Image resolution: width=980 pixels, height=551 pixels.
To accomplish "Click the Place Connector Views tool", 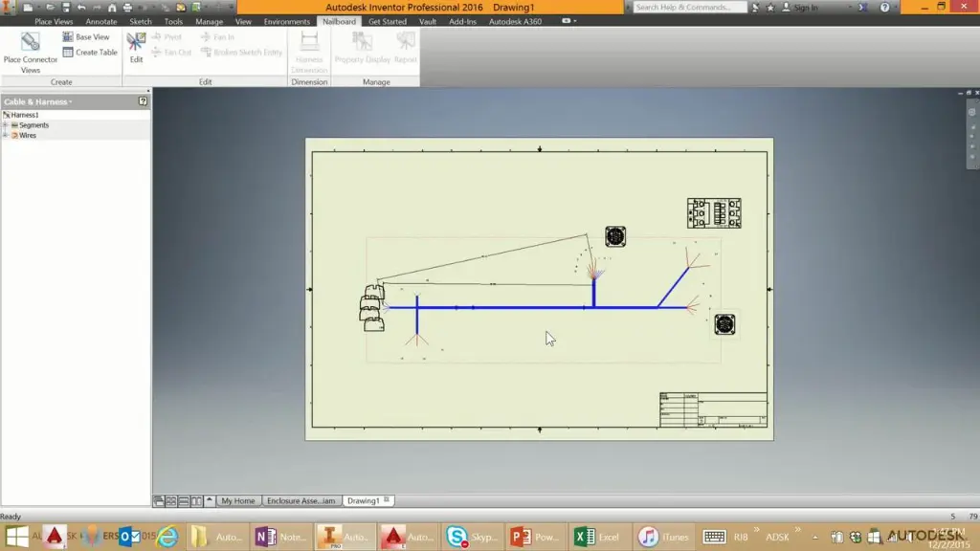I will 30,53.
